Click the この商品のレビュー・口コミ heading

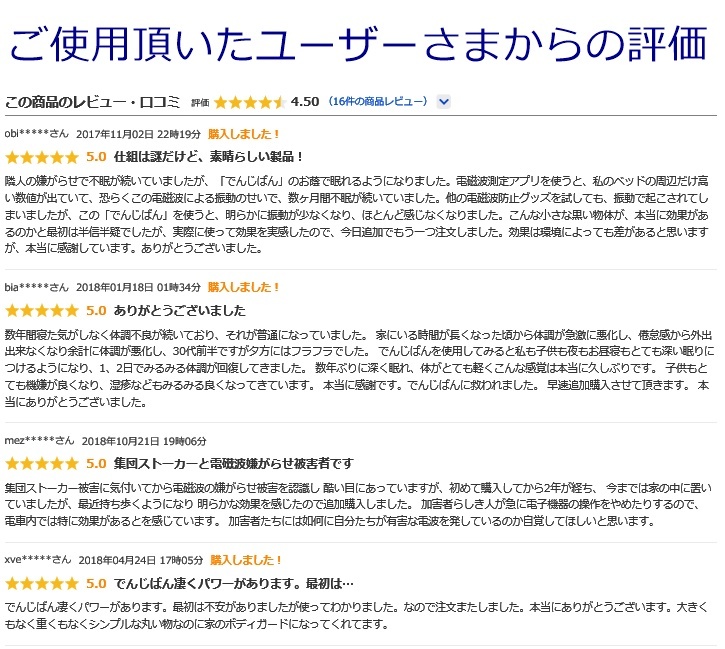tap(92, 102)
